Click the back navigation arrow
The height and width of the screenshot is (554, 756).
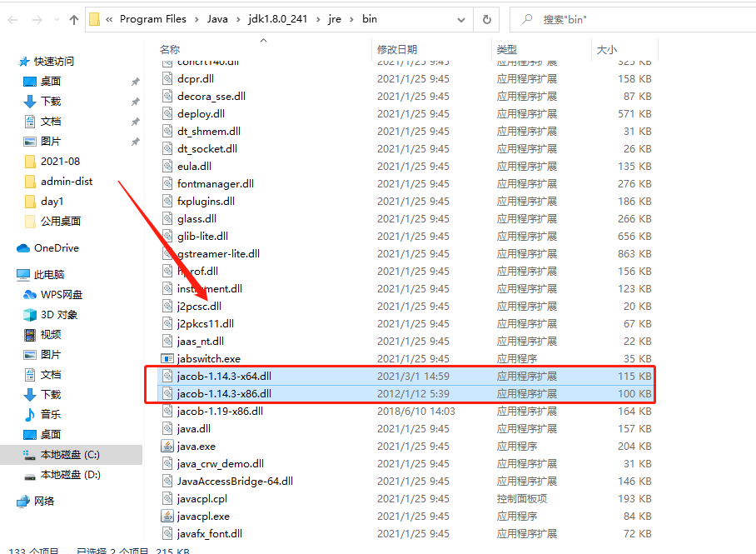pos(12,18)
